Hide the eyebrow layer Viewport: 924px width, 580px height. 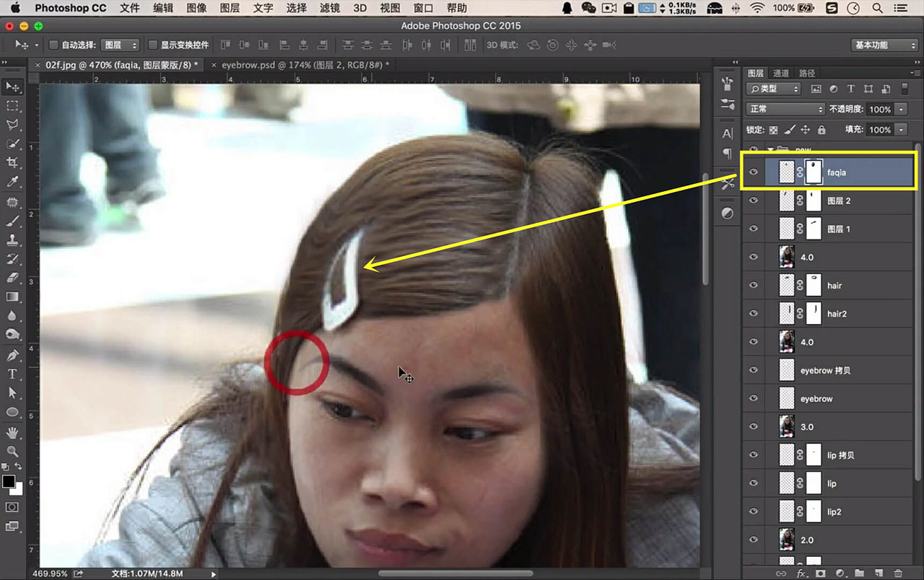754,398
